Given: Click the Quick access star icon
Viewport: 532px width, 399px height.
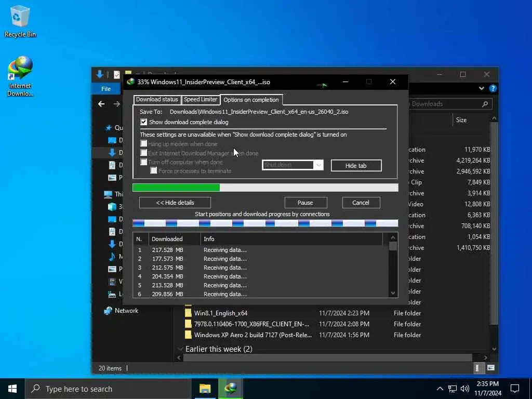Looking at the screenshot, I should click(109, 128).
